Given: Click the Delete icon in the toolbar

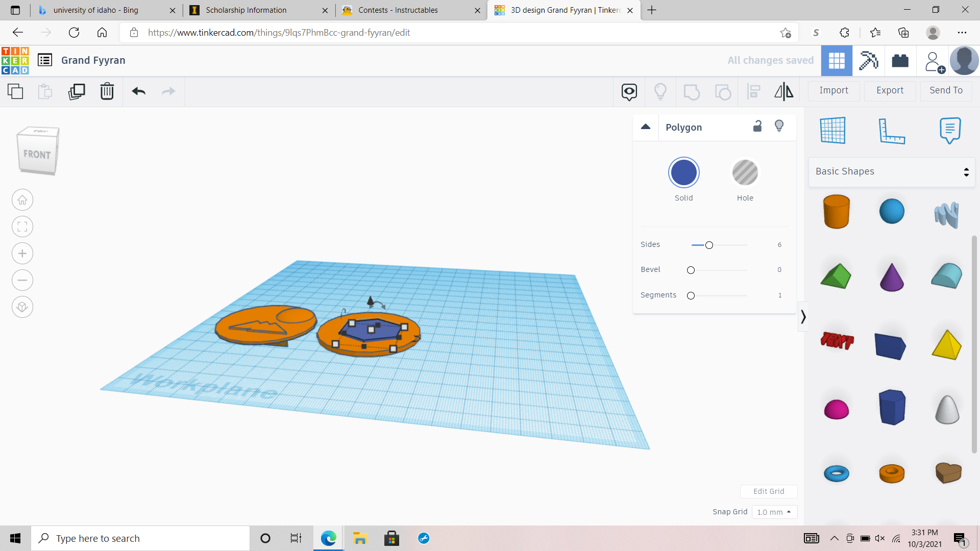Looking at the screenshot, I should (107, 91).
